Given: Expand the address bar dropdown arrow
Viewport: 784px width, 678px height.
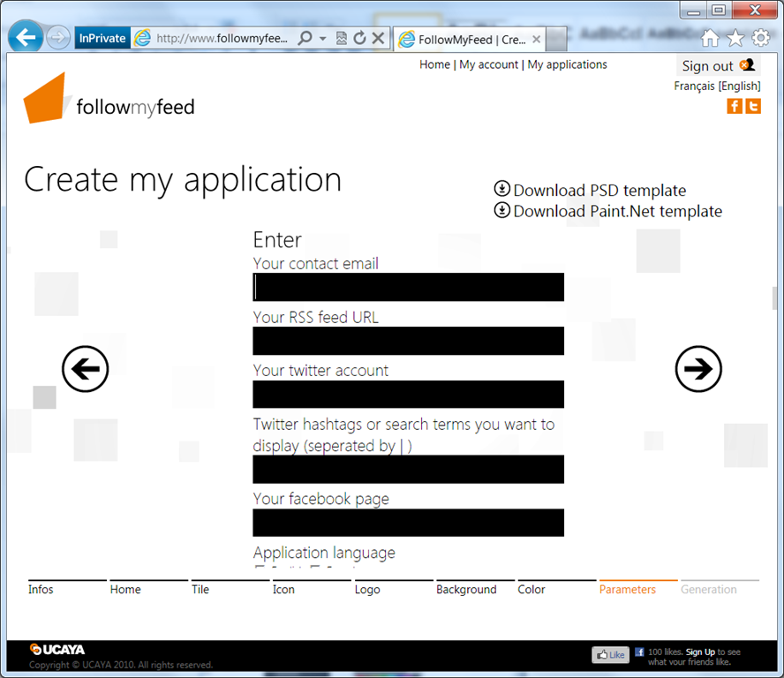Looking at the screenshot, I should tap(323, 38).
